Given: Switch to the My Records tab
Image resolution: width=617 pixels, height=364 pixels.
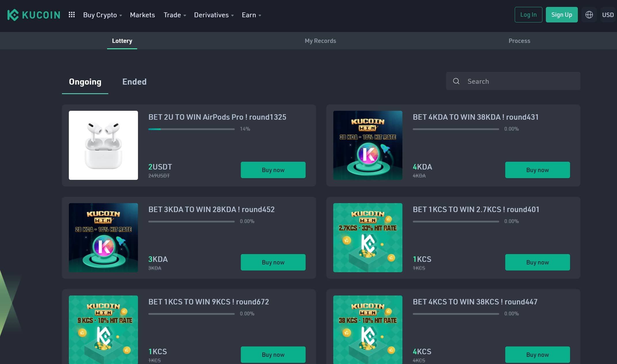Looking at the screenshot, I should 320,41.
